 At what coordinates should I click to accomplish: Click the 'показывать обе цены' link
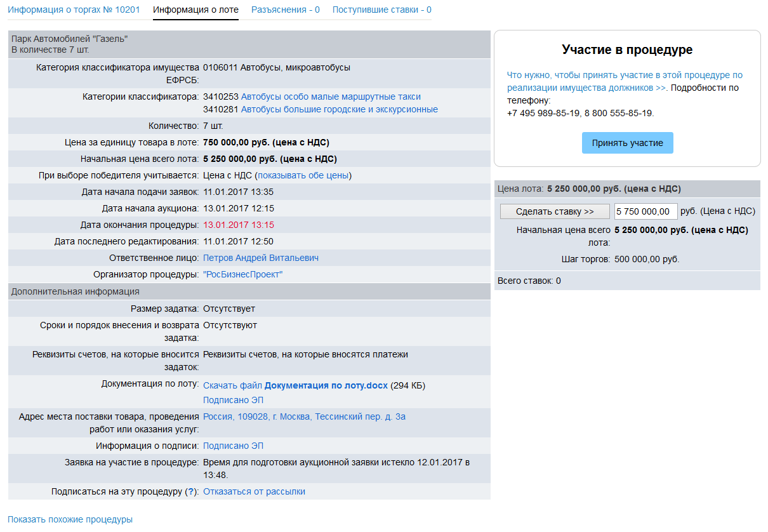pos(303,175)
